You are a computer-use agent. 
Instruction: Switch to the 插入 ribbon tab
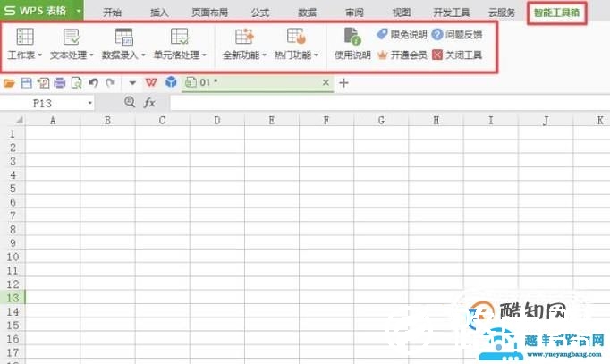click(x=159, y=13)
